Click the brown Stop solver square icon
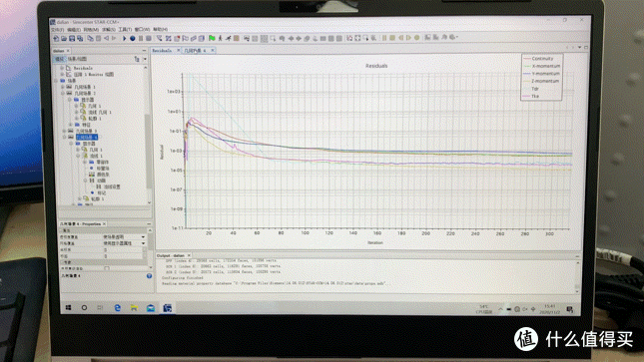 tap(237, 38)
